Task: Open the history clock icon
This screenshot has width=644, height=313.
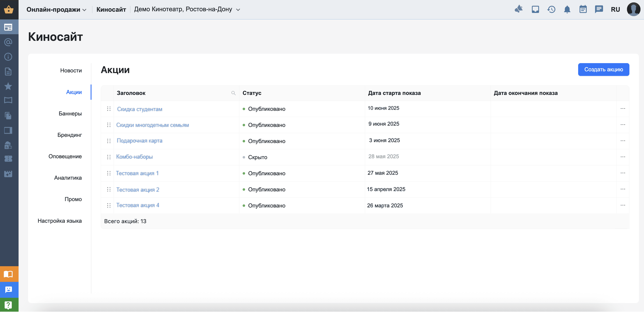Action: click(551, 9)
